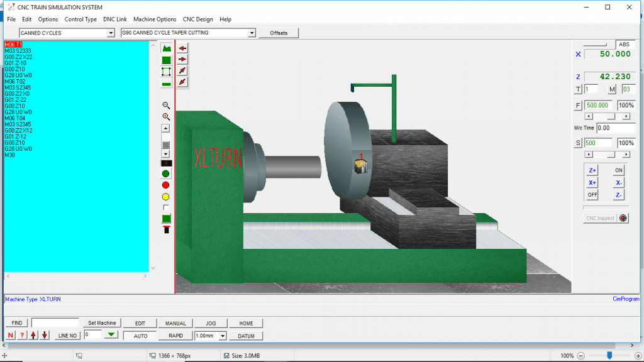This screenshot has height=362, width=644.
Task: Click inside the FIND text input field
Action: (x=55, y=322)
